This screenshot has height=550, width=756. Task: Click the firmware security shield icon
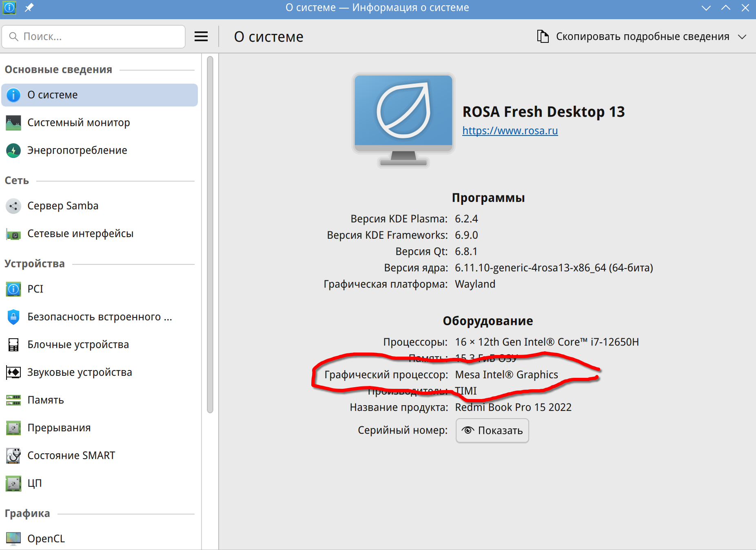click(x=13, y=317)
